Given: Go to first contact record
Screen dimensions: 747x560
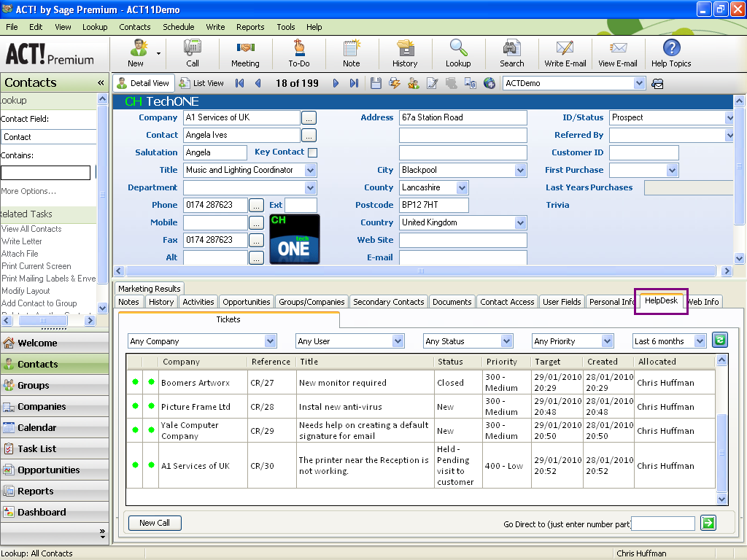Looking at the screenshot, I should (239, 83).
